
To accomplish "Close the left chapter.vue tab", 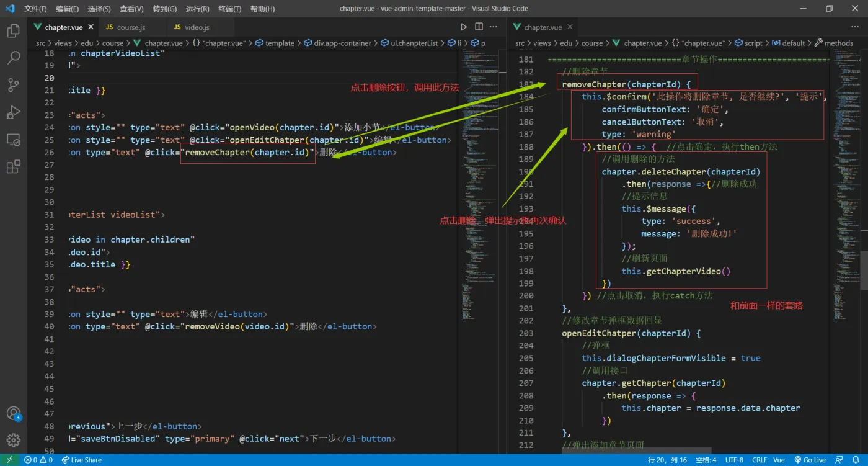I will click(x=91, y=27).
